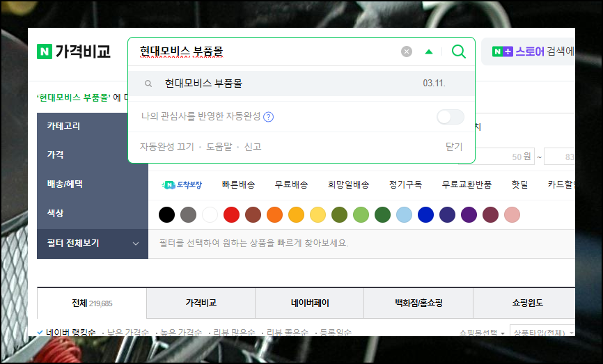Image resolution: width=603 pixels, height=364 pixels.
Task: Toggle the 나의 관심사 autocomplete switch
Action: tap(451, 117)
